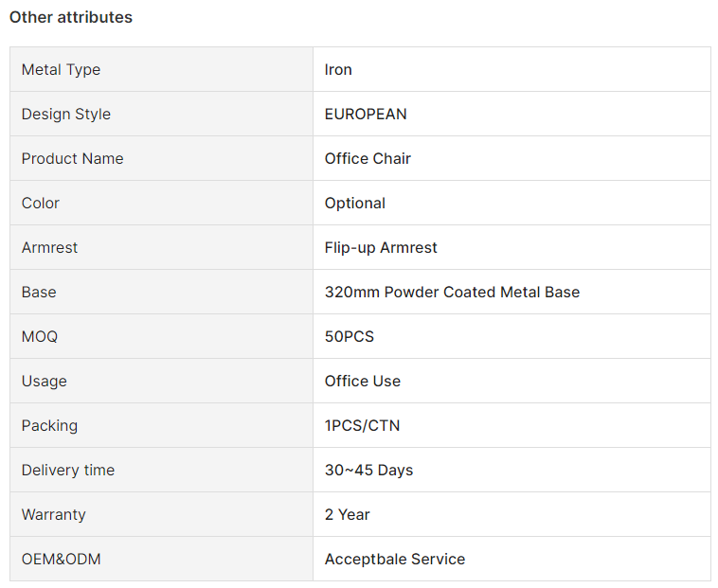Click the '30~45 Days' value
Viewport: 718px width, 588px height.
tap(368, 471)
